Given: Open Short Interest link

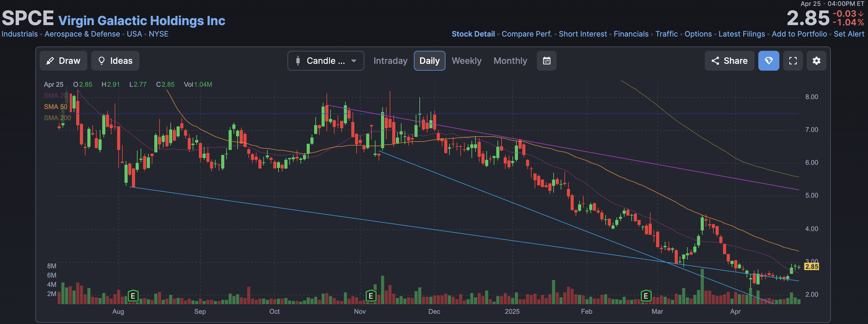Looking at the screenshot, I should point(583,34).
